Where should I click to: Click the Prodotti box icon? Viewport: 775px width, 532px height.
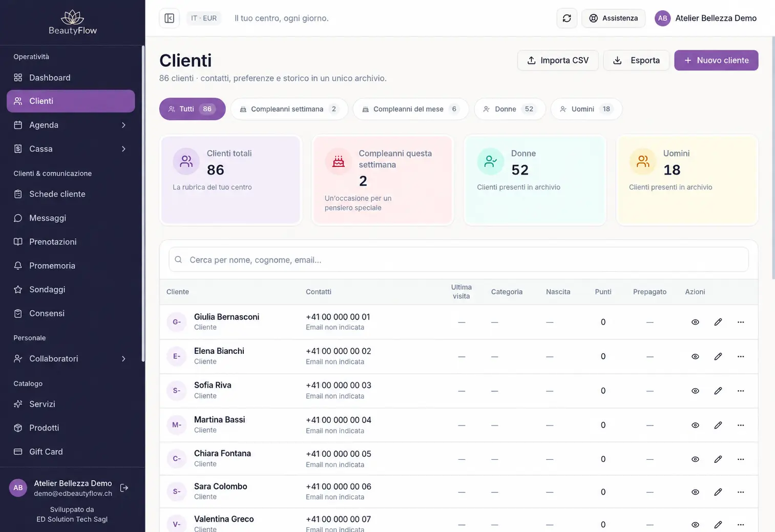pos(18,428)
